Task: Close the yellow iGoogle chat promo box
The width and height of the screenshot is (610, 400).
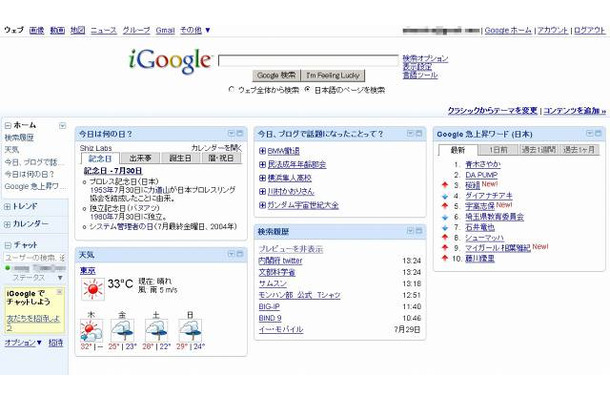Action: pos(60,292)
